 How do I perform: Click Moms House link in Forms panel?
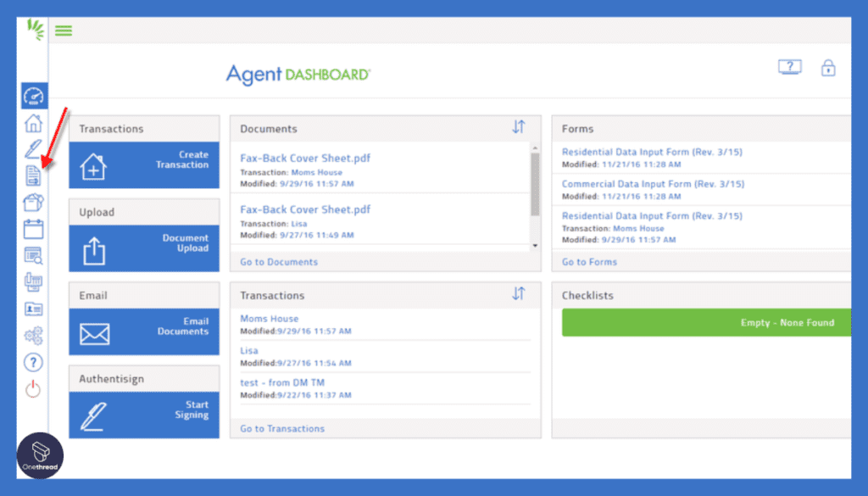(x=638, y=229)
